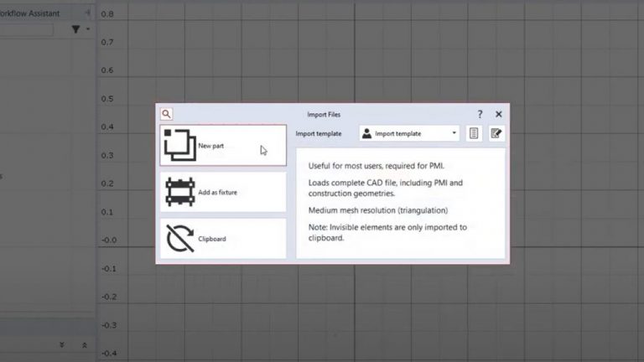Image resolution: width=644 pixels, height=362 pixels.
Task: Collapse panel with double up chevron
Action: [x=84, y=345]
